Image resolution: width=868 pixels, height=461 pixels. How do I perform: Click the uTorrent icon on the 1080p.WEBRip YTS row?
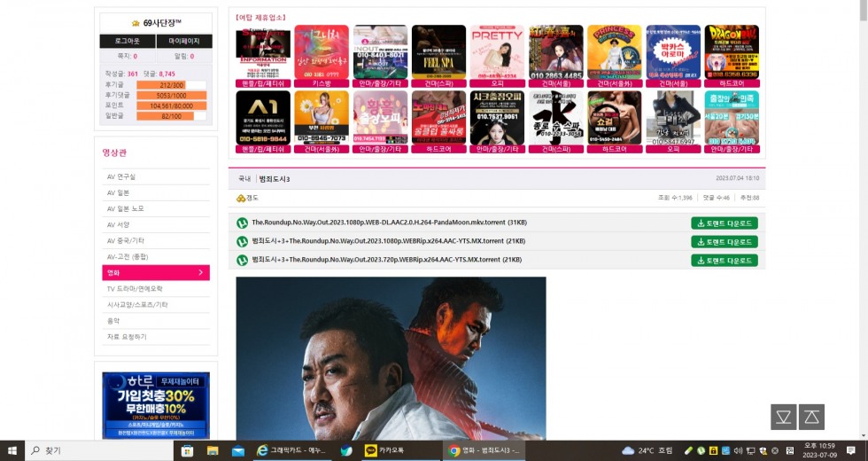(x=242, y=241)
